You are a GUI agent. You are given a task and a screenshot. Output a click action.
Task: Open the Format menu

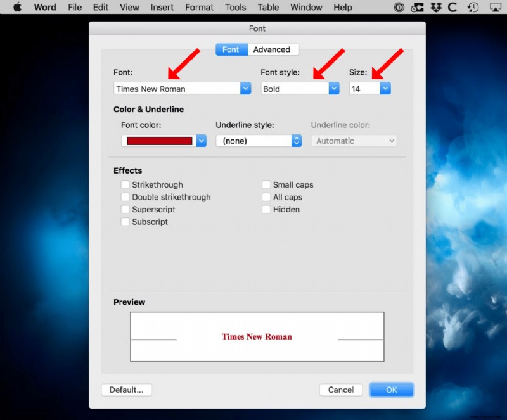[x=199, y=7]
